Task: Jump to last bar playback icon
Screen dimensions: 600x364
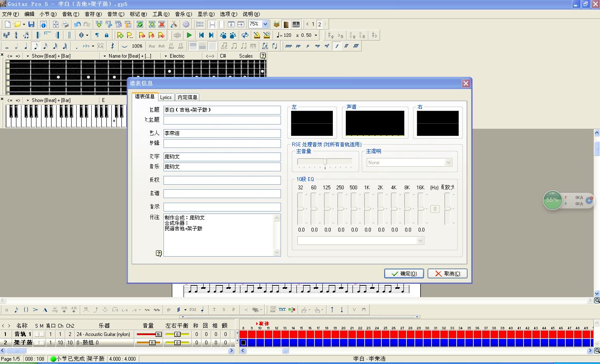Action: click(x=211, y=35)
